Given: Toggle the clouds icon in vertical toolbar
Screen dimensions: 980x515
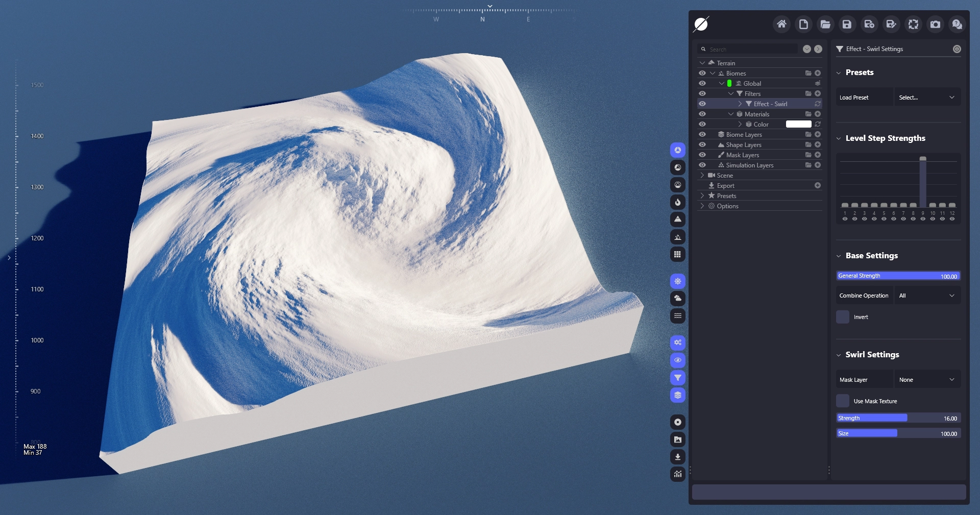Looking at the screenshot, I should click(x=677, y=298).
